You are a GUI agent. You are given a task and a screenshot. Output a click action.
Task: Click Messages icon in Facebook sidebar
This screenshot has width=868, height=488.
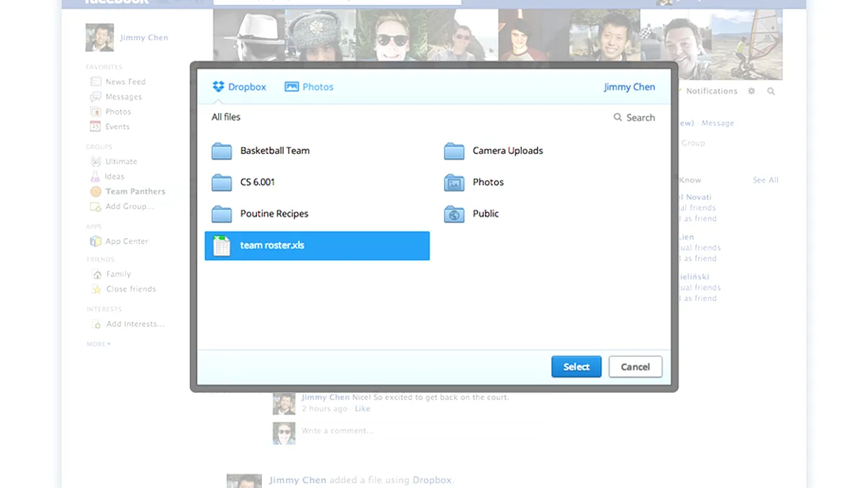(95, 97)
